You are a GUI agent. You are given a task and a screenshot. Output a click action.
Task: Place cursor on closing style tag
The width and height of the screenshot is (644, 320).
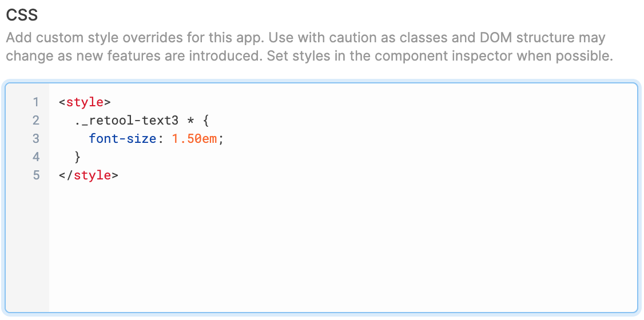88,175
